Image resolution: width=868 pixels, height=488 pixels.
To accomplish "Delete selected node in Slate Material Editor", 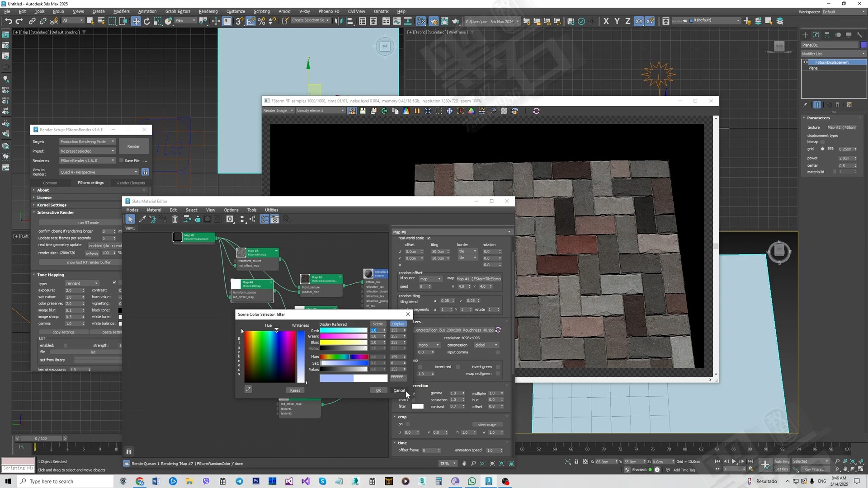I will (175, 219).
